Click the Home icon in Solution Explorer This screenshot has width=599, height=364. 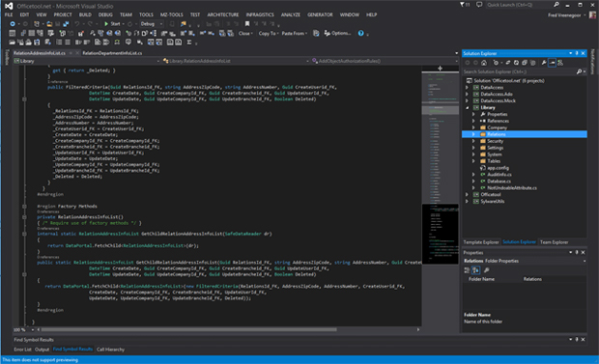484,63
